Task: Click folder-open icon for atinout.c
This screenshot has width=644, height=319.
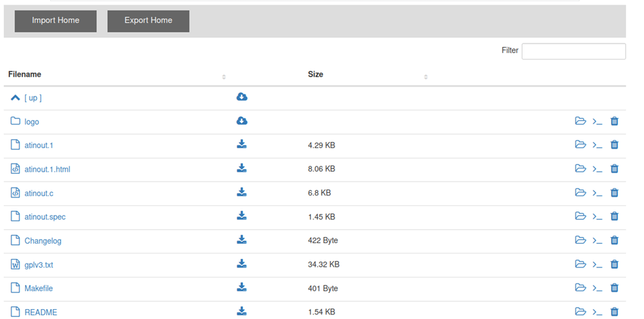Action: (x=580, y=192)
